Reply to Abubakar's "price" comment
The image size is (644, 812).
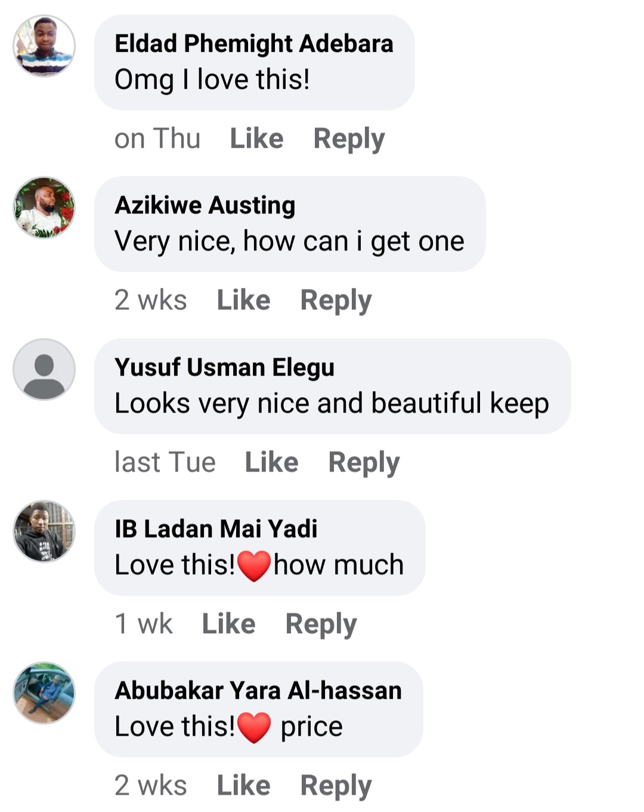(336, 786)
